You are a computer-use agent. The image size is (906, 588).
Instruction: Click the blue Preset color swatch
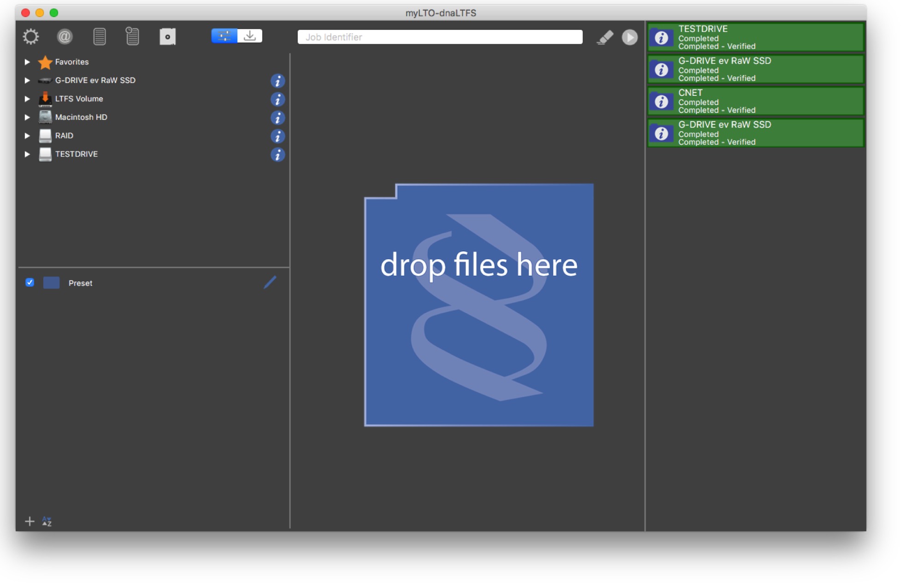pyautogui.click(x=51, y=283)
